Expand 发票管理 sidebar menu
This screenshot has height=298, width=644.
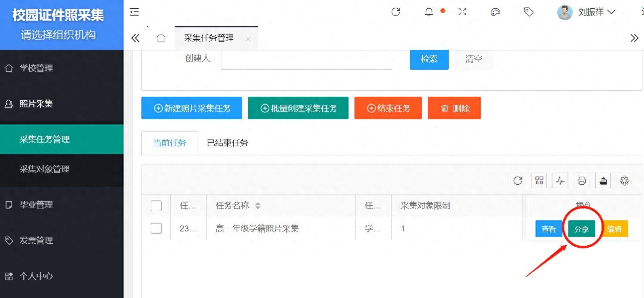tap(36, 241)
